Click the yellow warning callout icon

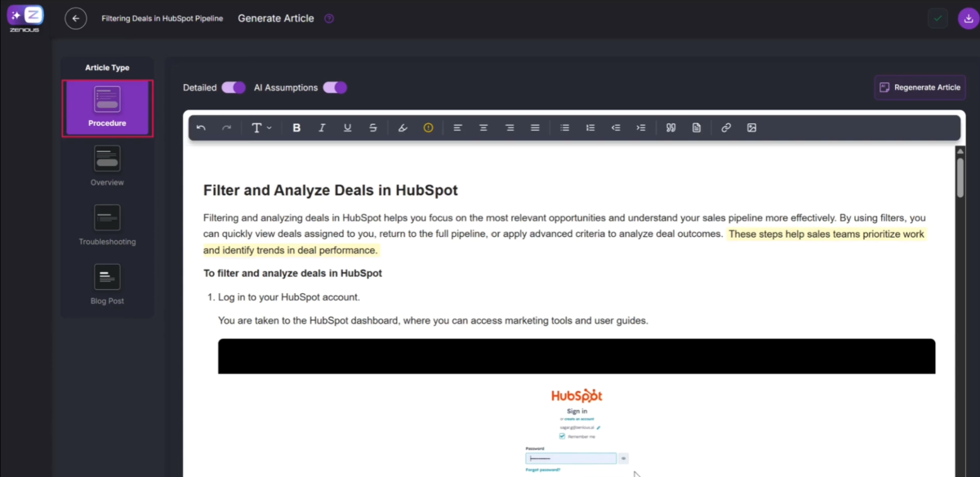(428, 128)
